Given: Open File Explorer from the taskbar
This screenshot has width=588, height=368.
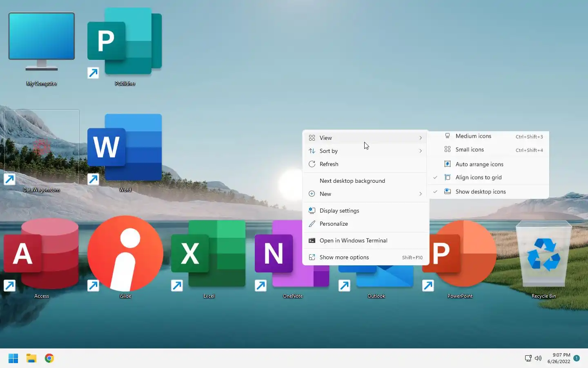Looking at the screenshot, I should pyautogui.click(x=31, y=358).
